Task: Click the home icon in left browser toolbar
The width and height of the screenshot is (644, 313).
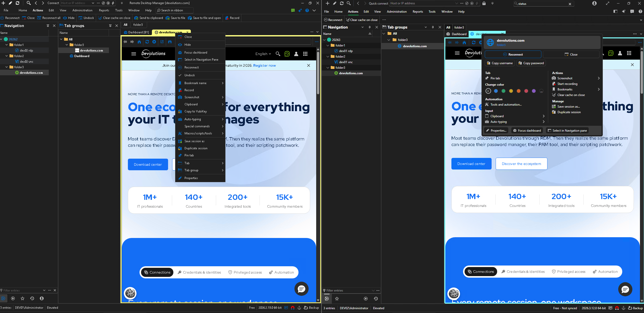Action: click(139, 42)
